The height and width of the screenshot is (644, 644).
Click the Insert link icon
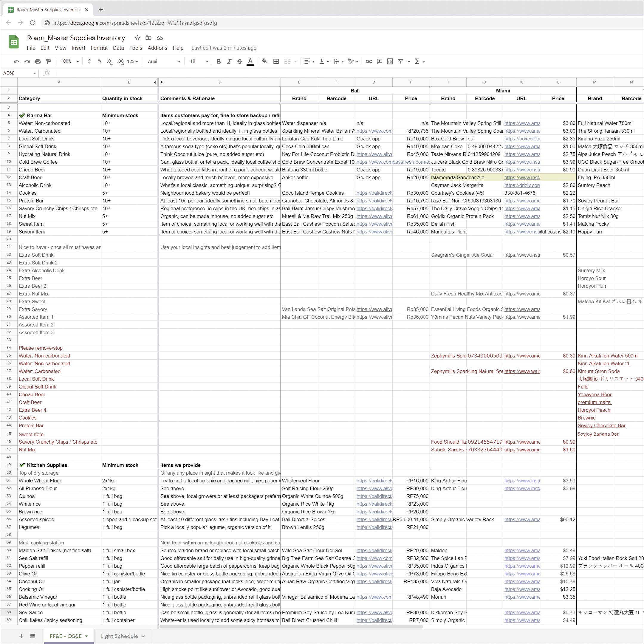(369, 61)
